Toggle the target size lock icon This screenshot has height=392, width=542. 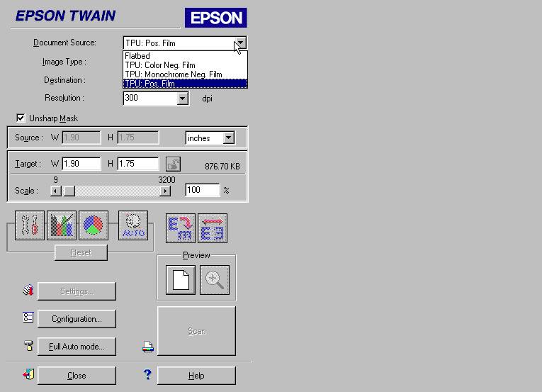coord(173,164)
